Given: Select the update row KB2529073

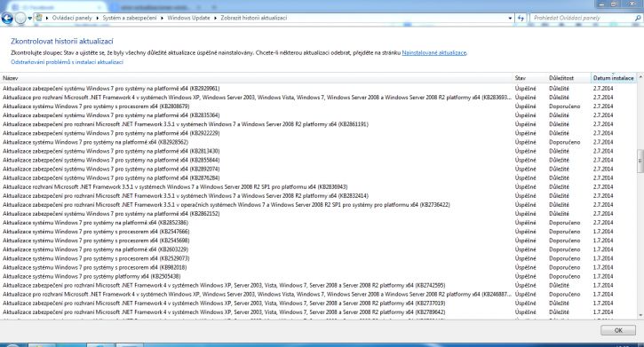Looking at the screenshot, I should (318, 258).
